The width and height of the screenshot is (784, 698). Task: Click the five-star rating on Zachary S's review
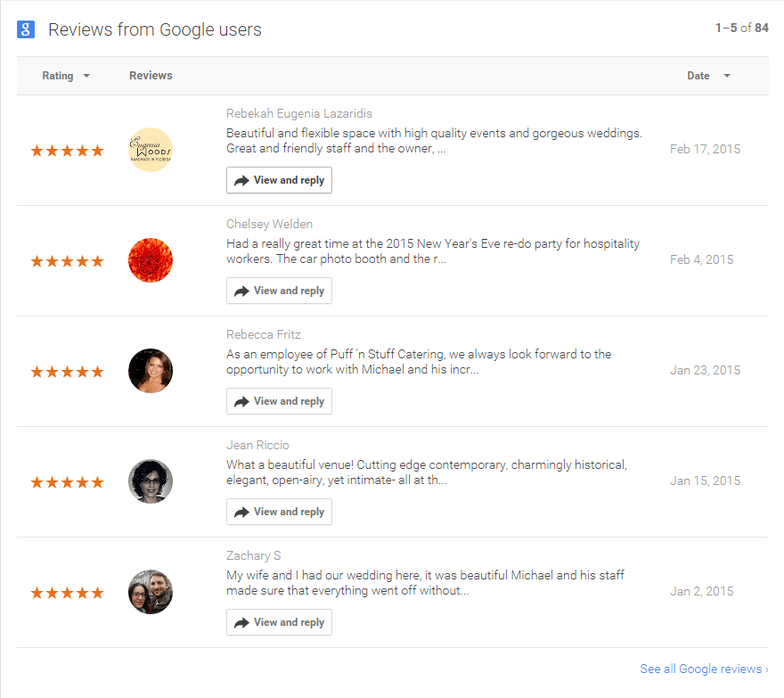point(67,593)
